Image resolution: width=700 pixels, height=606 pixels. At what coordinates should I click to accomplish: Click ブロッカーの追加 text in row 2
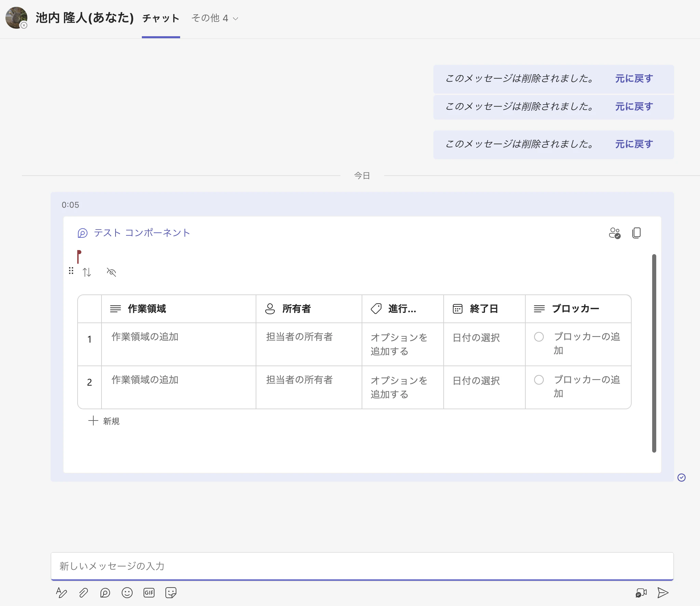click(x=587, y=386)
